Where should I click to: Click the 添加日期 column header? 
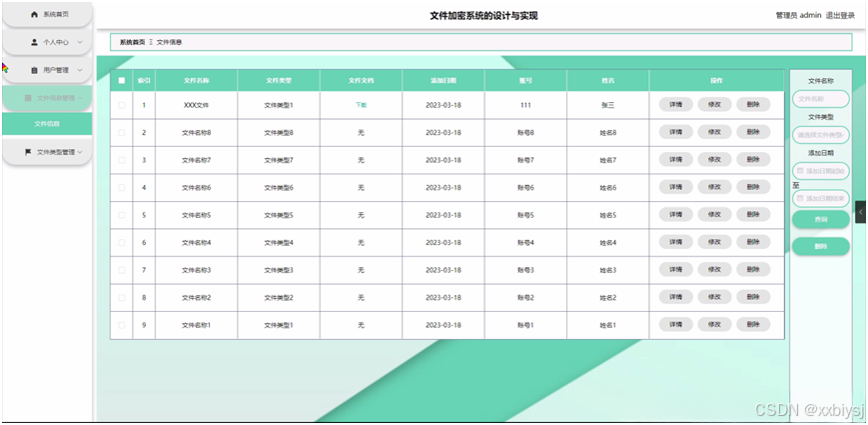443,80
